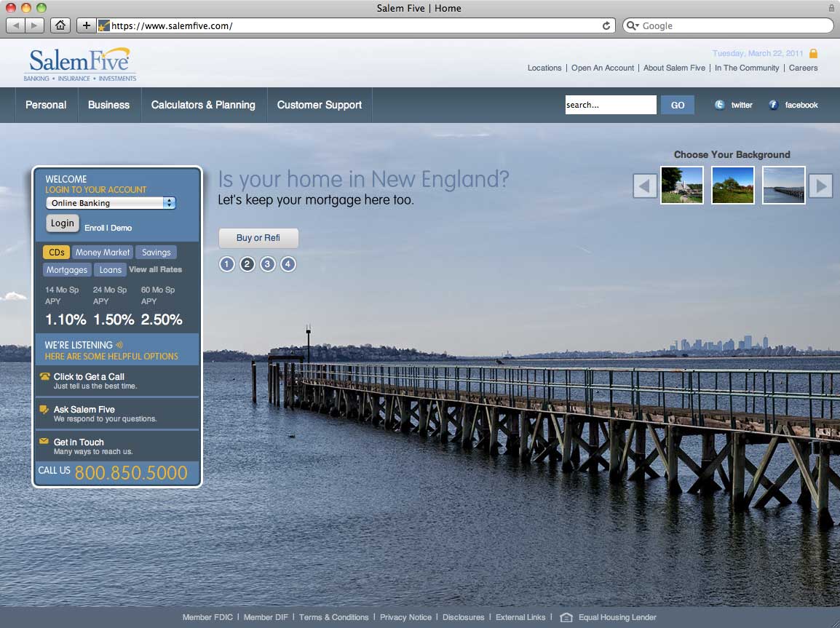Choose the house garden background thumbnail

point(682,186)
